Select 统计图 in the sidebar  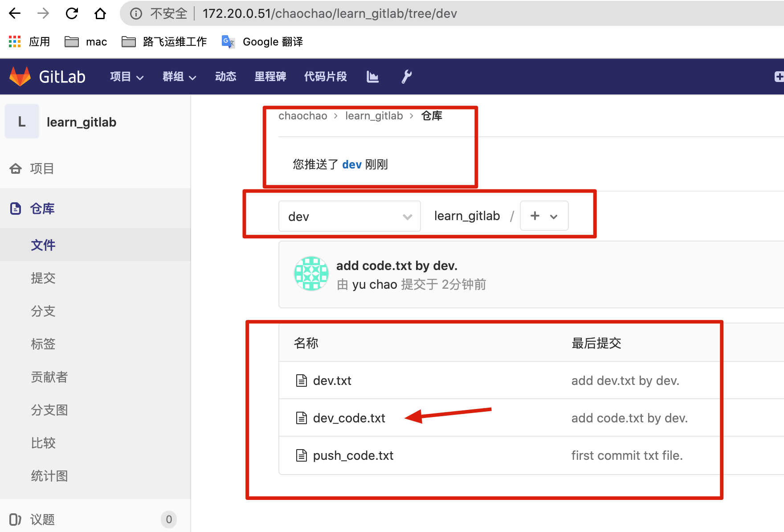tap(49, 476)
